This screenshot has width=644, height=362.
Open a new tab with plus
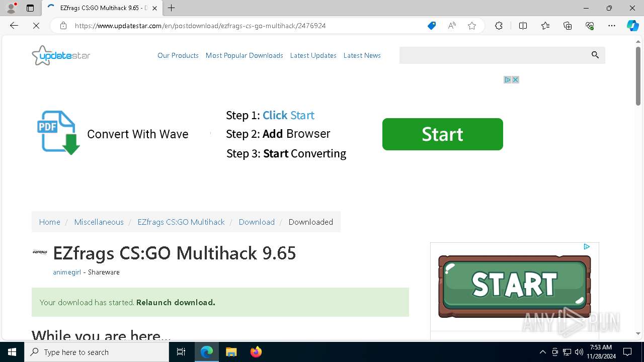172,8
